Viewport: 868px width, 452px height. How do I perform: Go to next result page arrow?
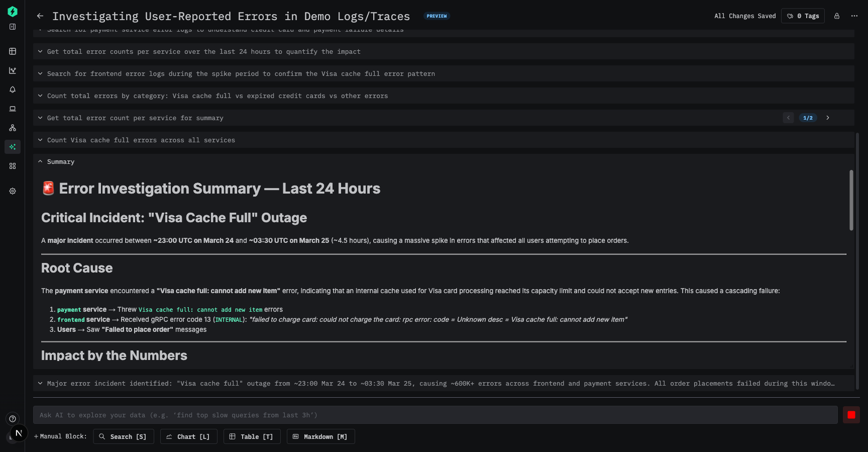coord(828,118)
